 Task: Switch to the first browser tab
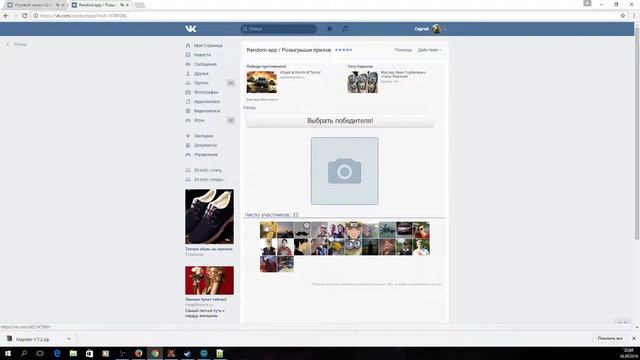36,5
